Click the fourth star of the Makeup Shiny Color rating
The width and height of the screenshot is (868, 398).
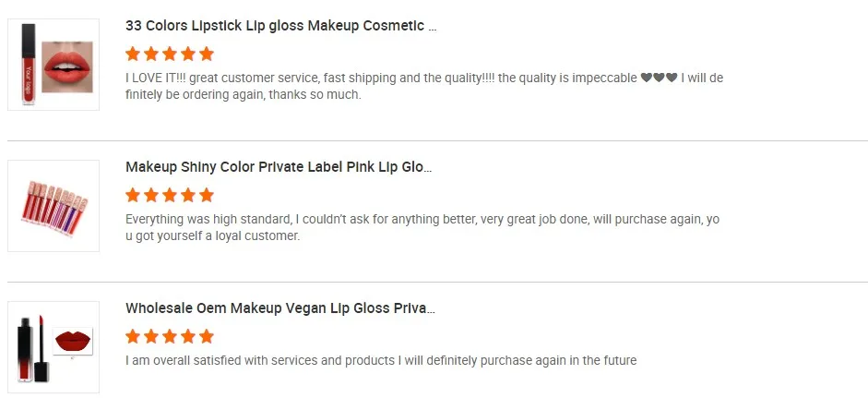point(188,195)
